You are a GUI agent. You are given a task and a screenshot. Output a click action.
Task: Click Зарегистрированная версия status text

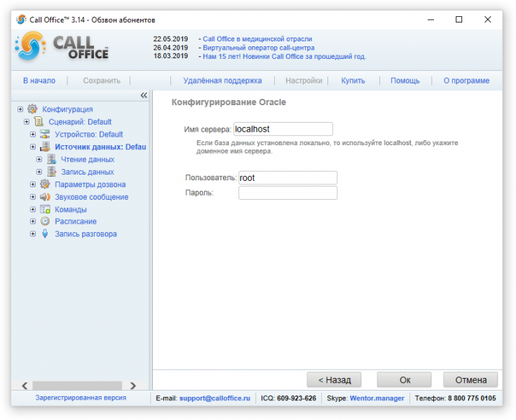click(x=81, y=398)
